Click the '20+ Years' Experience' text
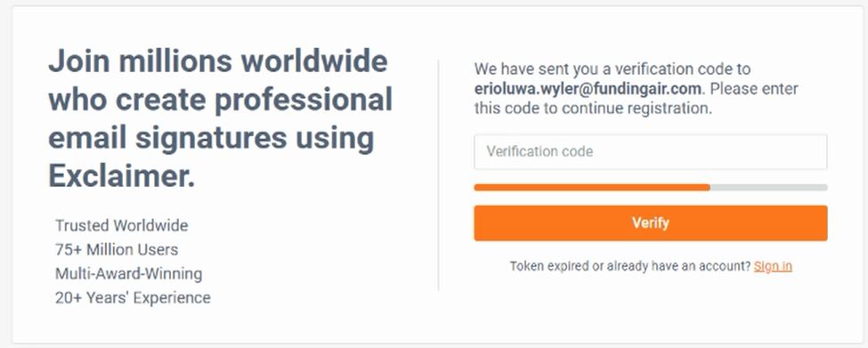The width and height of the screenshot is (868, 348). coord(133,297)
